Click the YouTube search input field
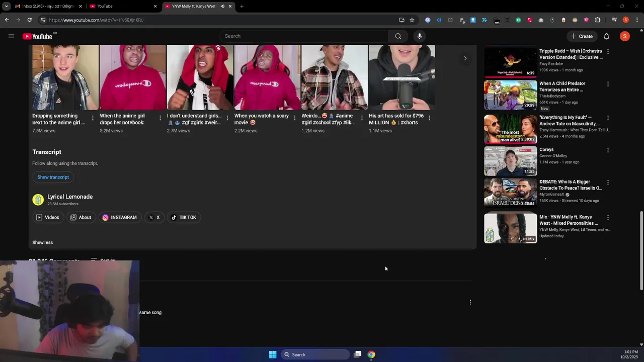This screenshot has height=362, width=644. pyautogui.click(x=303, y=36)
